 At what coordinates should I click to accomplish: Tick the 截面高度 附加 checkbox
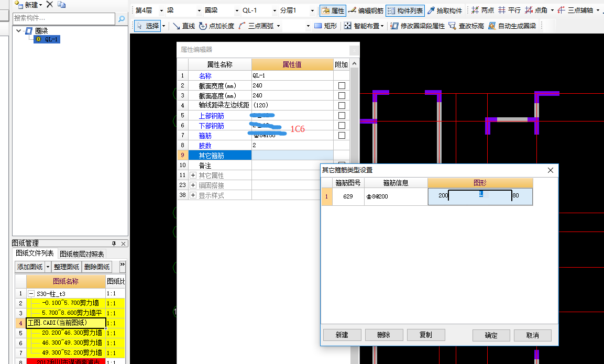[x=342, y=95]
